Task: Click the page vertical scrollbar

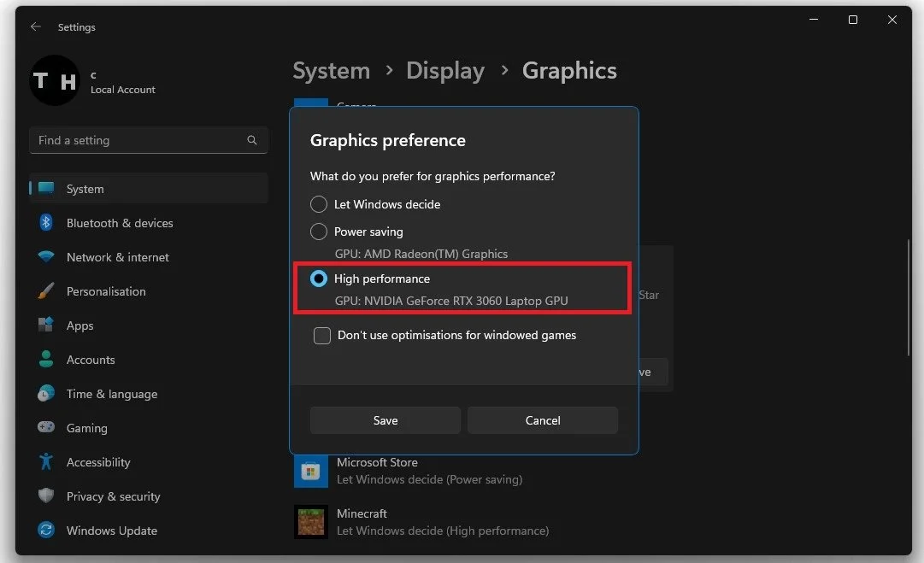Action: (x=909, y=297)
